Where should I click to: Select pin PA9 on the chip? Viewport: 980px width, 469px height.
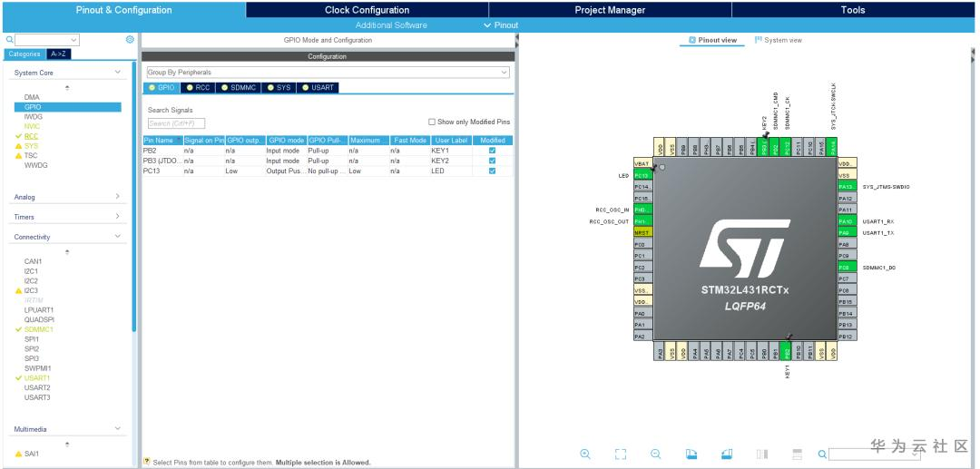(847, 232)
